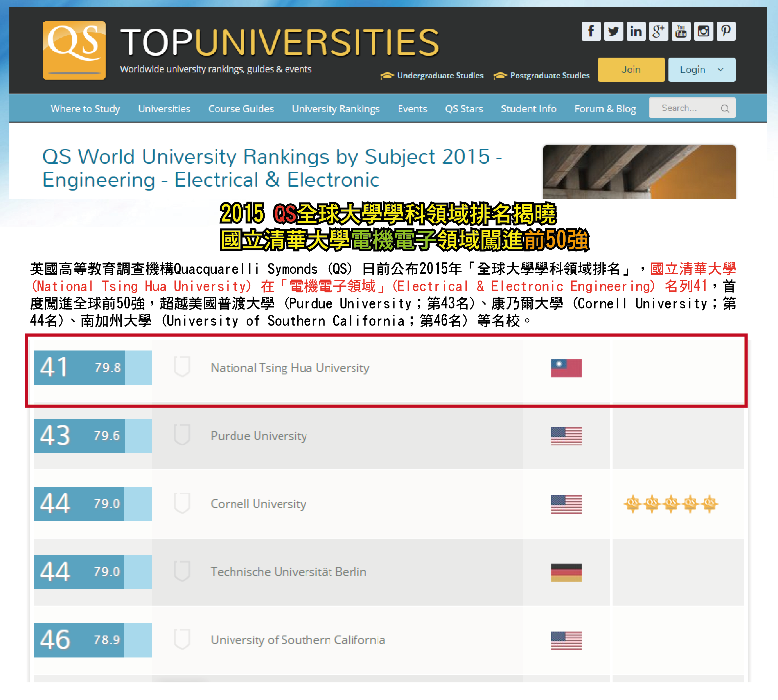Toggle shortlist shield for National Tsing Hua
Screen dimensions: 778x700
(182, 367)
